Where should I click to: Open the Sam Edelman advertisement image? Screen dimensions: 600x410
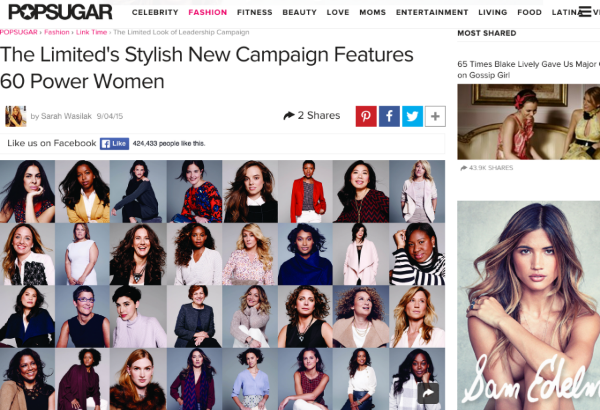(x=528, y=305)
